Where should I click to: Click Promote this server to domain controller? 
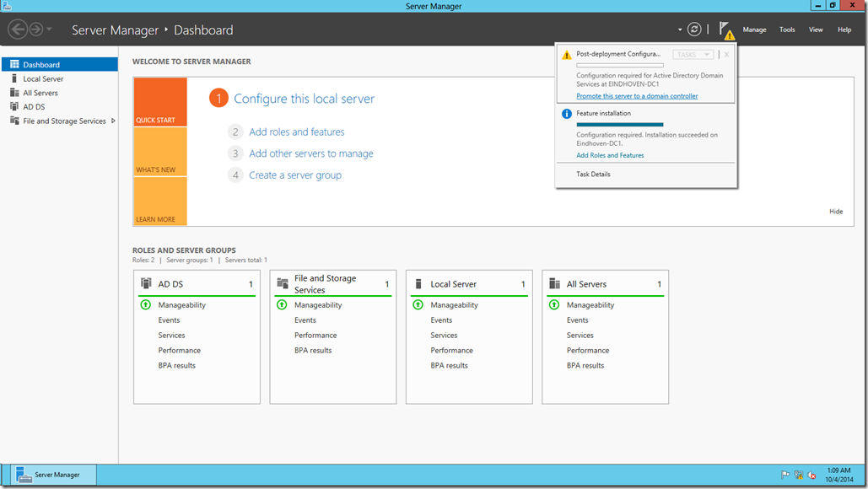637,96
